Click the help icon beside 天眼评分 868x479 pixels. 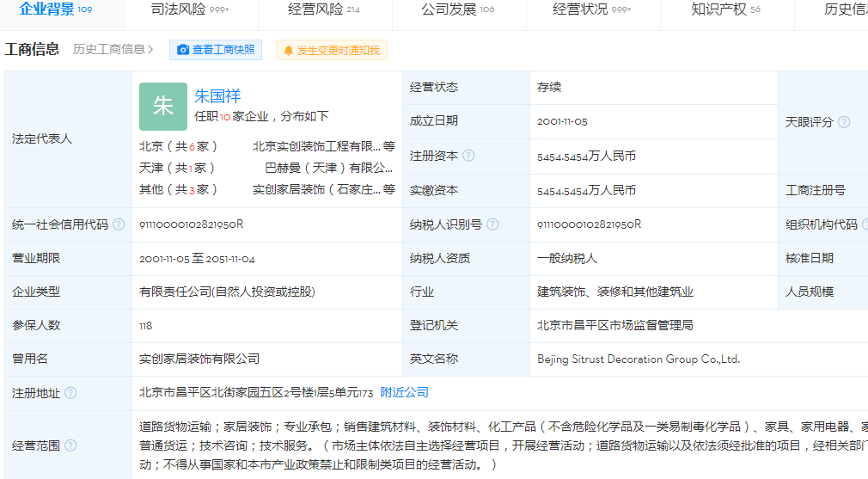click(x=844, y=122)
